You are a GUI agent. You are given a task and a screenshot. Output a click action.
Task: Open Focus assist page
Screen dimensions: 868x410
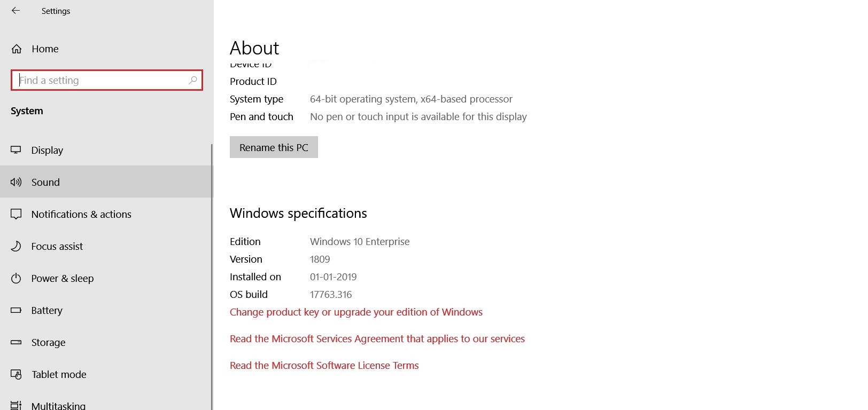click(x=106, y=246)
